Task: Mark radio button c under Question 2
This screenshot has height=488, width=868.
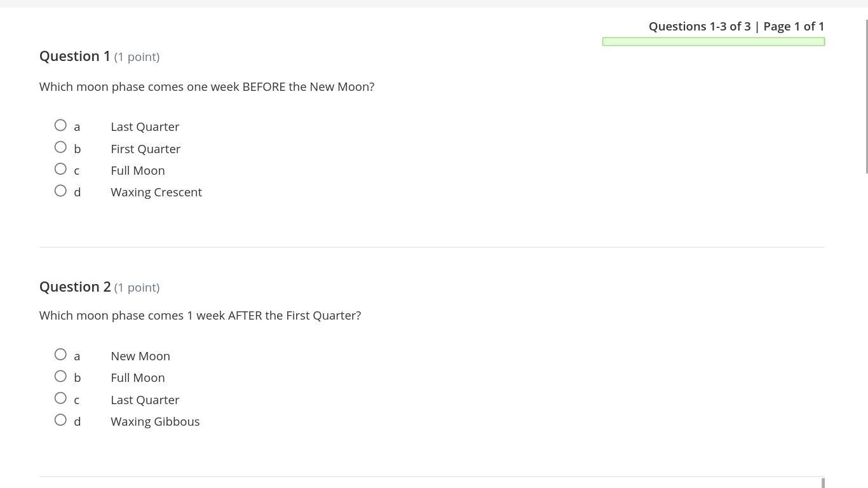Action: coord(60,398)
